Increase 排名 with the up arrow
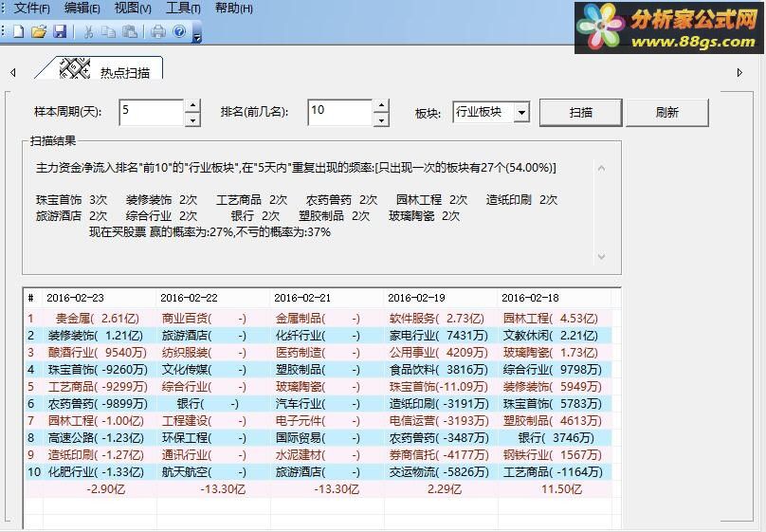Viewport: 766px width, 532px height. (381, 105)
